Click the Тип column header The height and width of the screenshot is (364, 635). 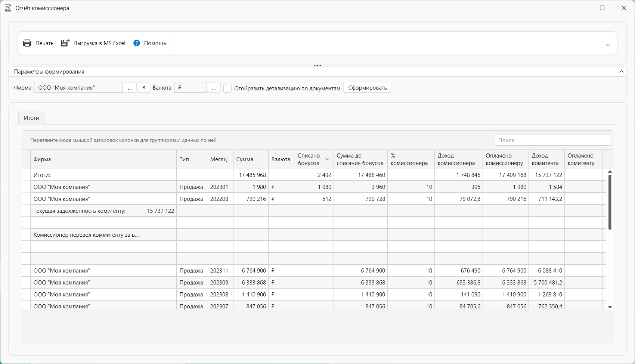point(192,159)
